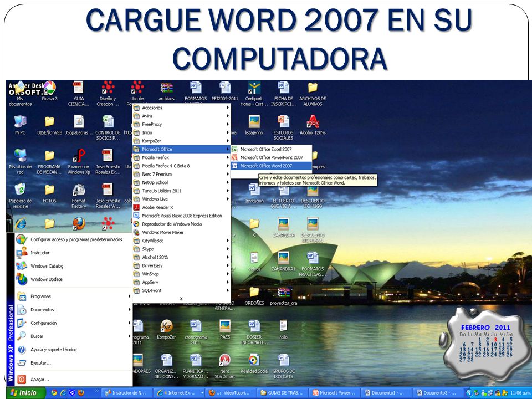Expand the SQL-Front folder
The height and width of the screenshot is (399, 532).
[181, 290]
